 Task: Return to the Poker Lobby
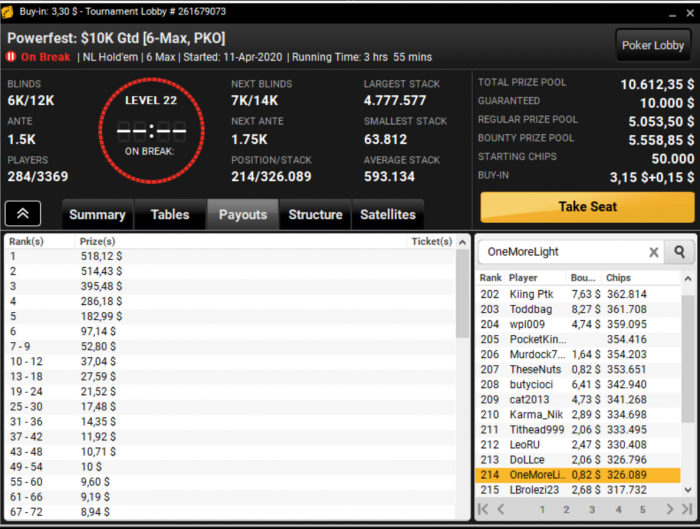coord(653,45)
